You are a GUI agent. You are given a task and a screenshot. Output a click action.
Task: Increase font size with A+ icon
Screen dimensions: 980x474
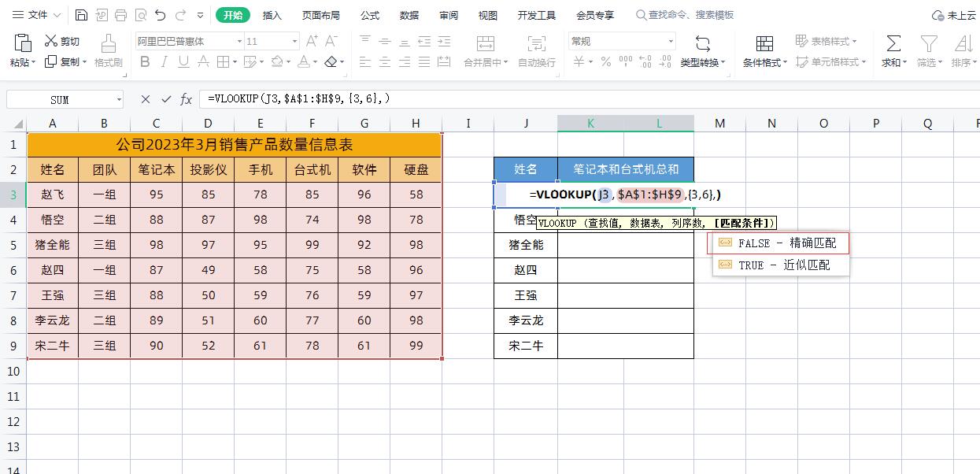[312, 41]
